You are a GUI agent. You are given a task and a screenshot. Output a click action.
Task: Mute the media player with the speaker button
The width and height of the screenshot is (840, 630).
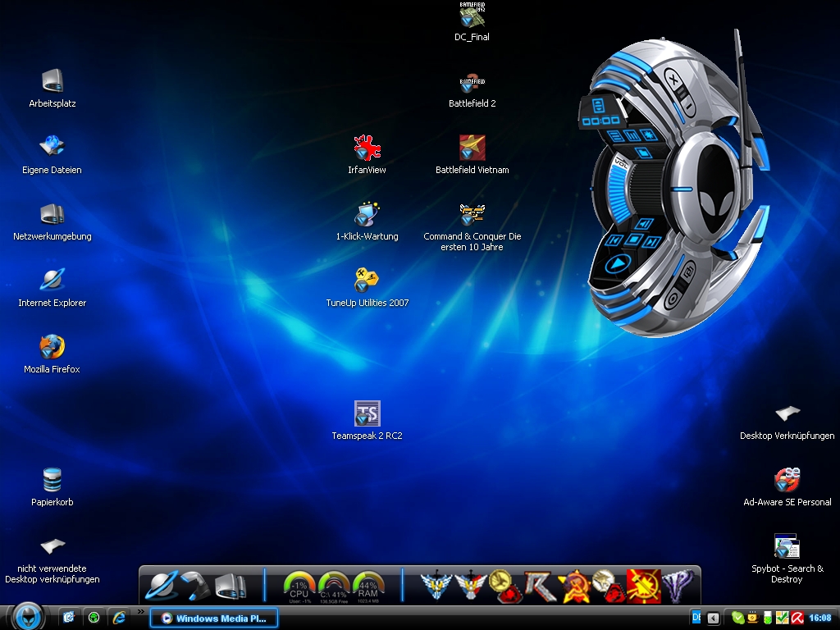(x=644, y=223)
